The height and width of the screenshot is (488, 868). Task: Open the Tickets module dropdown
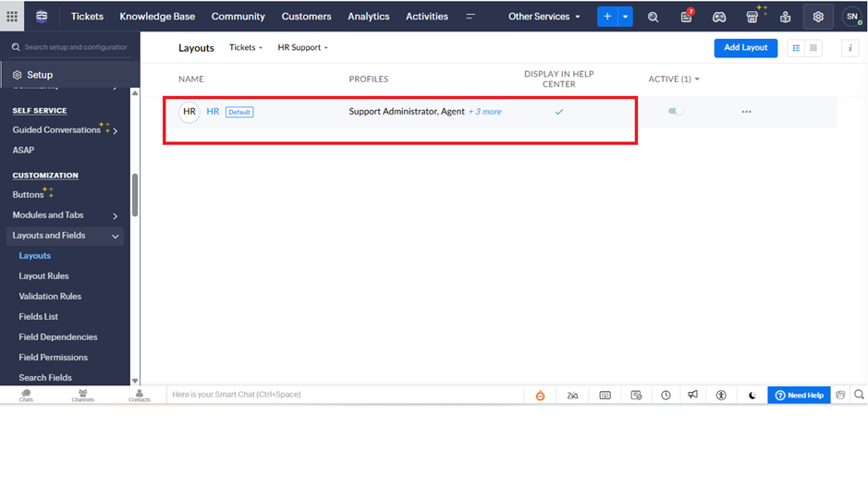click(x=246, y=48)
